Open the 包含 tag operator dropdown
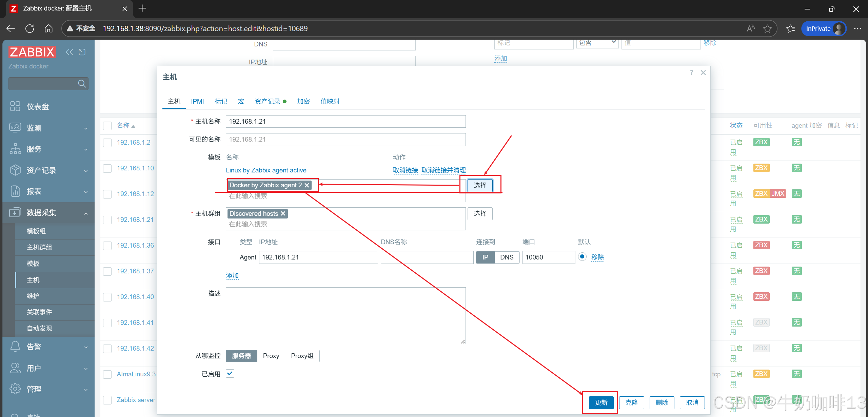The image size is (868, 417). pos(597,43)
